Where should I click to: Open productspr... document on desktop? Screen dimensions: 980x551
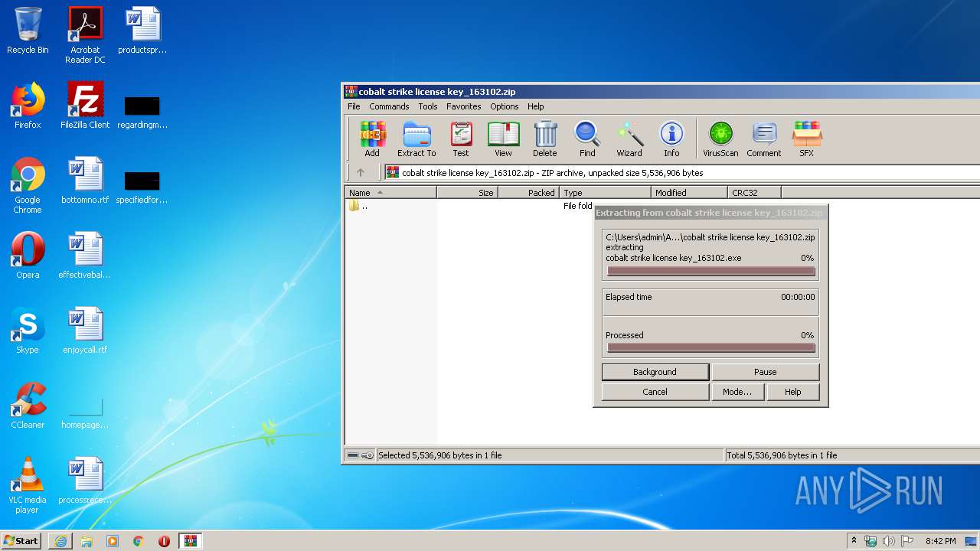coord(142,31)
